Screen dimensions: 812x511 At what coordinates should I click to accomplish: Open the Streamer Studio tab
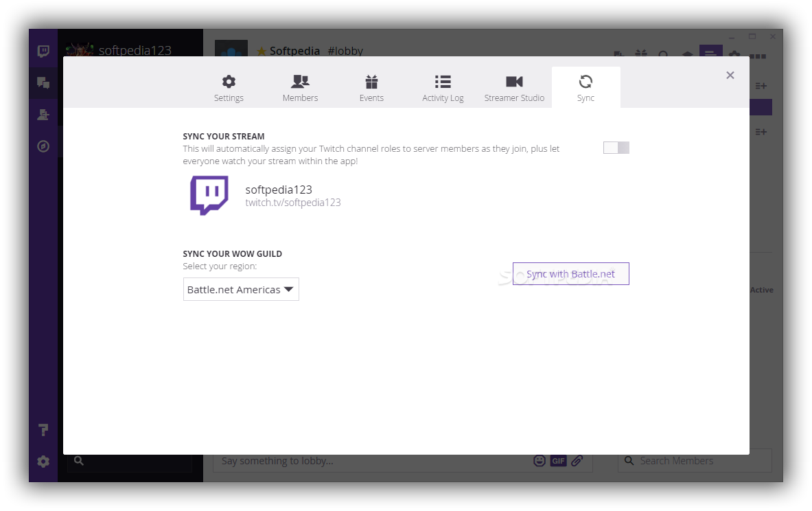(514, 88)
